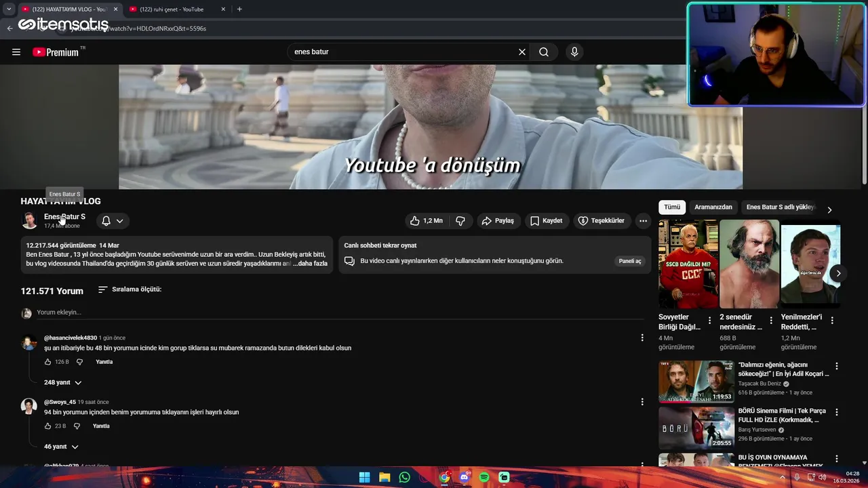Open live chat with 'Paneli aç' button
Image resolution: width=868 pixels, height=488 pixels.
click(630, 261)
